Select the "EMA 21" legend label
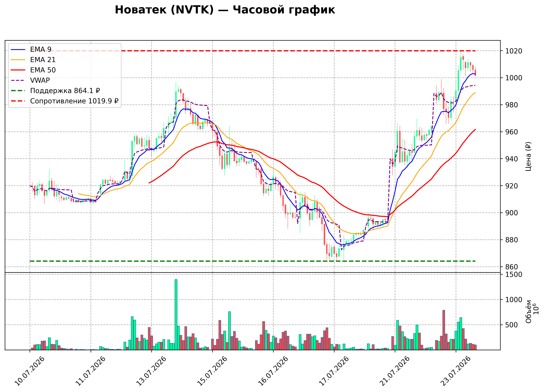This screenshot has width=545, height=392. [43, 60]
